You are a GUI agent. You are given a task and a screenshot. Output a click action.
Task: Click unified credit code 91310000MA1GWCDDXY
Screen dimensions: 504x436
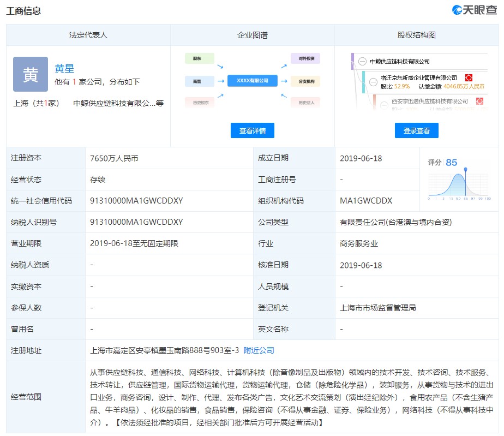coord(136,201)
